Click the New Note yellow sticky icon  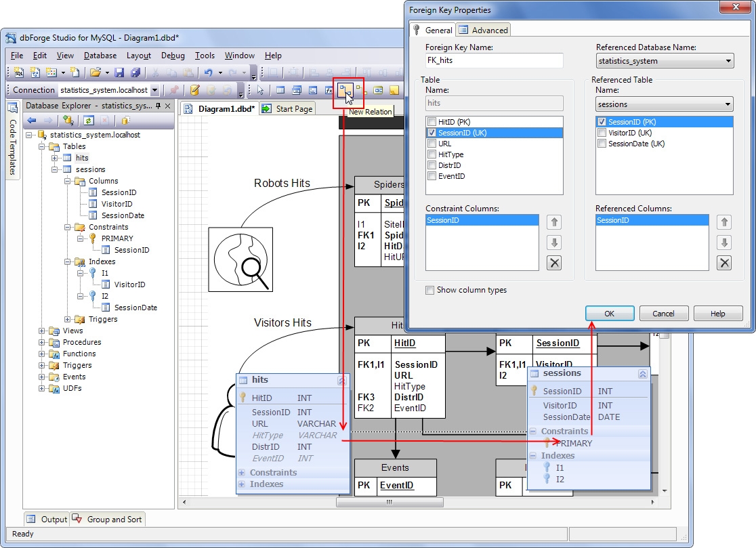(x=394, y=90)
